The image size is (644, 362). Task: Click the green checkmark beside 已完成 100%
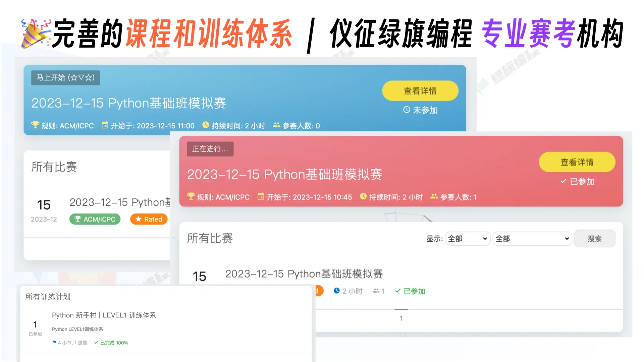pos(96,343)
